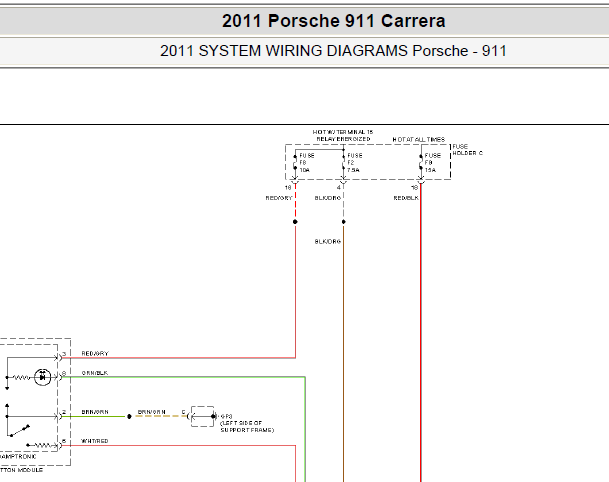This screenshot has height=482, width=609.
Task: Click the 15A fuse symbol
Action: click(x=421, y=162)
